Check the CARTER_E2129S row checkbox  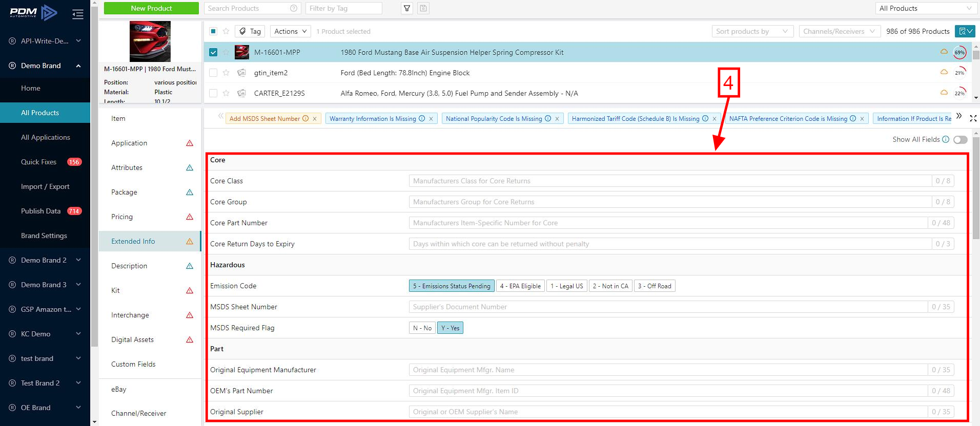[213, 93]
